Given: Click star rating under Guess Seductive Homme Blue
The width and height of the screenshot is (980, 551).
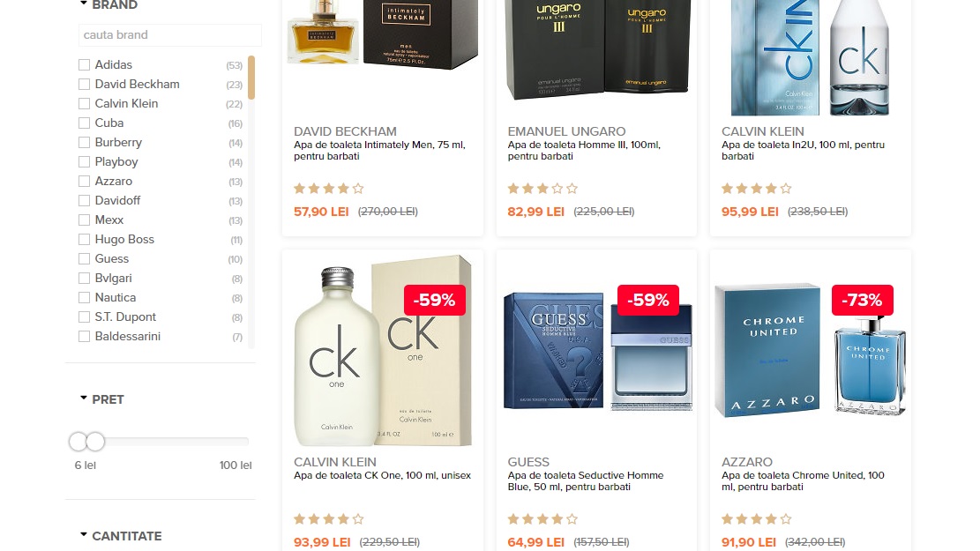Looking at the screenshot, I should (542, 518).
